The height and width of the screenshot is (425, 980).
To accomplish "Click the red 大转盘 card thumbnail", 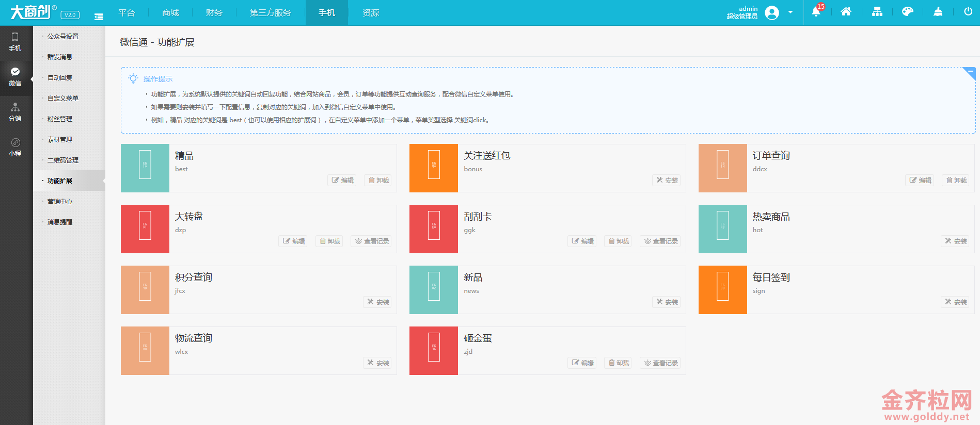I will [x=145, y=229].
